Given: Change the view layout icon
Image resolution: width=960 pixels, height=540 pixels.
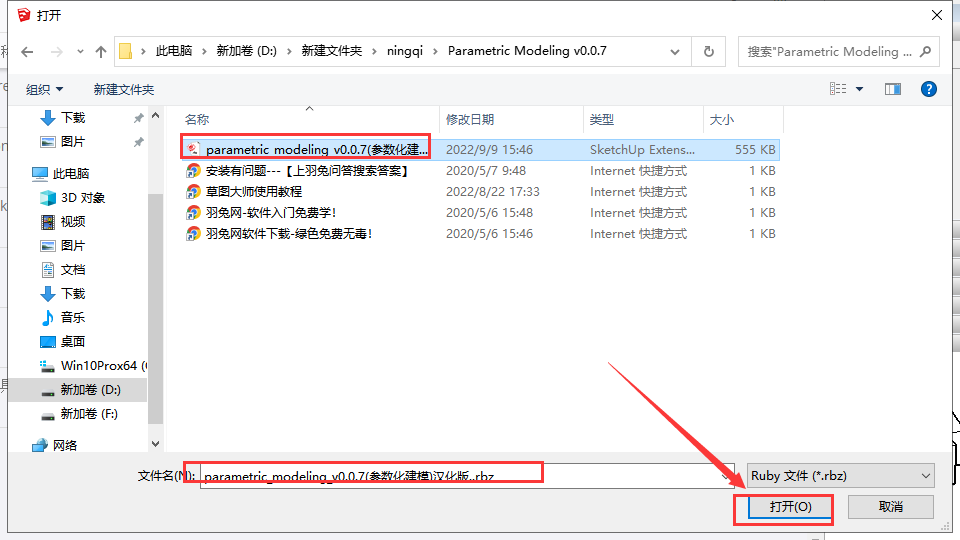Looking at the screenshot, I should click(x=838, y=89).
